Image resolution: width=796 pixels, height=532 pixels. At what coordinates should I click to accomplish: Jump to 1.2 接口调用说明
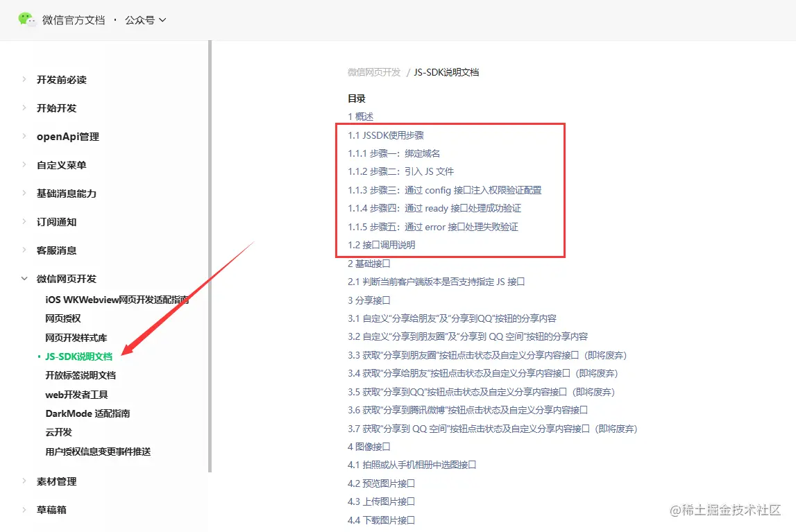(382, 245)
